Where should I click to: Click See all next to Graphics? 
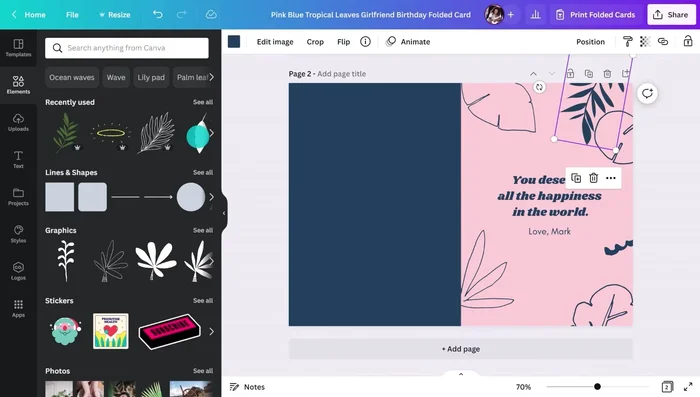203,230
